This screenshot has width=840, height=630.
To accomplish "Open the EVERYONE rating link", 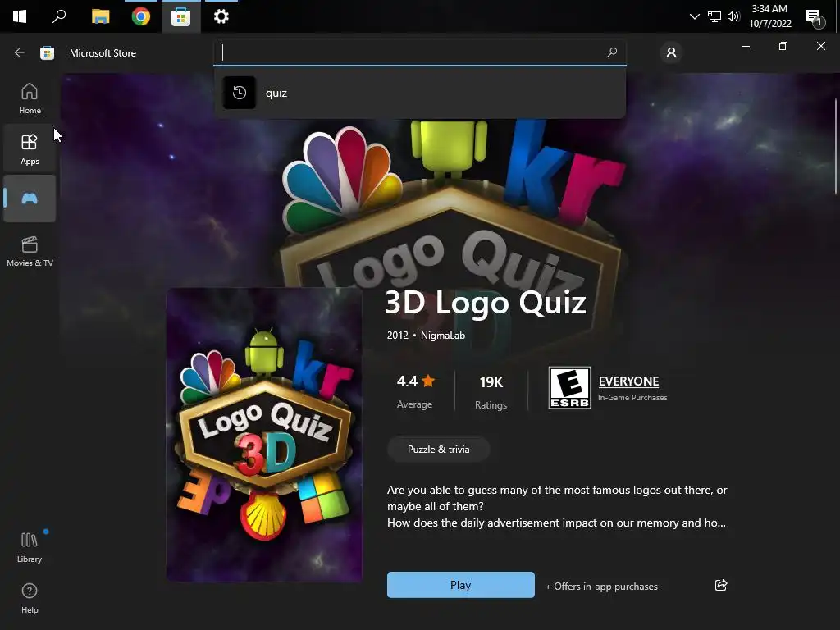I will 628,381.
